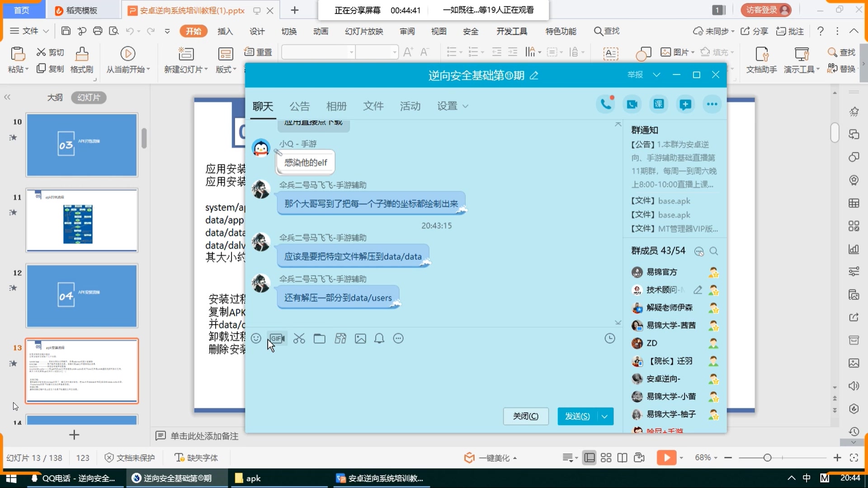Insert a picture into chat
868x488 pixels.
point(360,338)
